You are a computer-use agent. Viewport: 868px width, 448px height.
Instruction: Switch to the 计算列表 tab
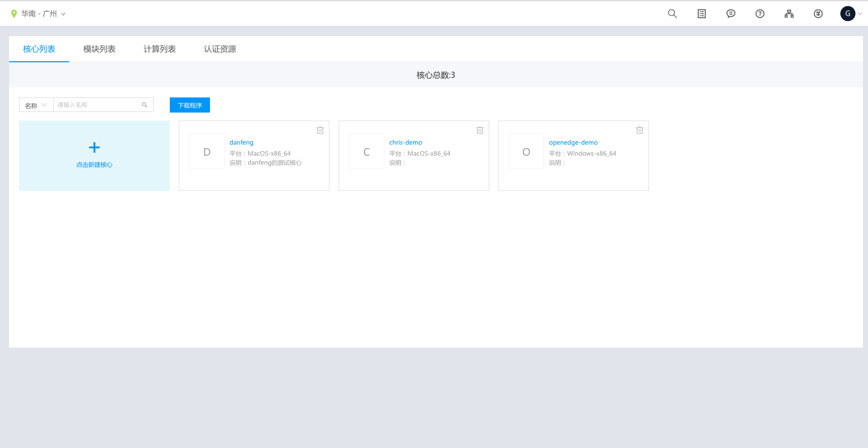point(160,49)
